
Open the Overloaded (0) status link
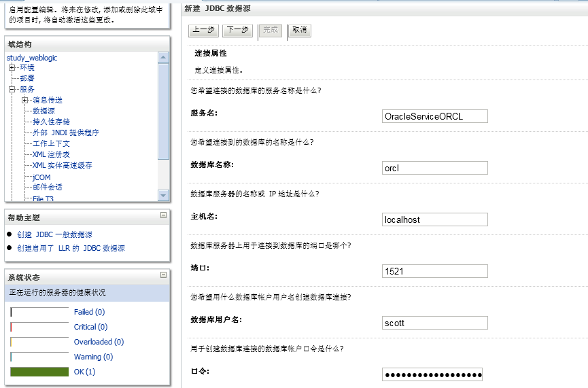point(99,342)
